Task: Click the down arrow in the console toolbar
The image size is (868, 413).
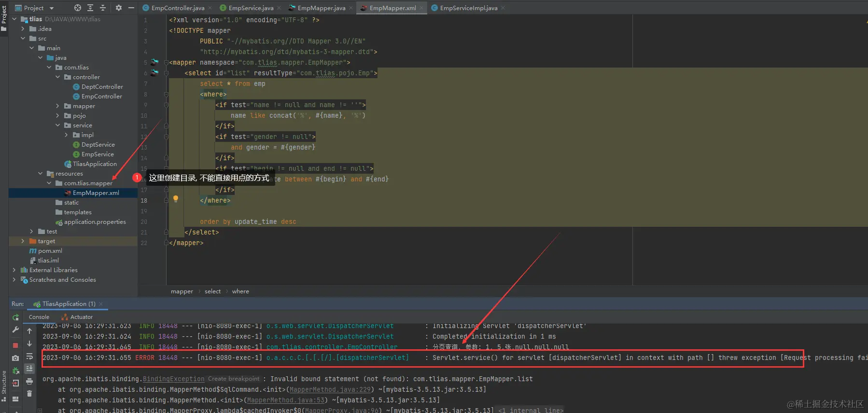Action: tap(29, 344)
